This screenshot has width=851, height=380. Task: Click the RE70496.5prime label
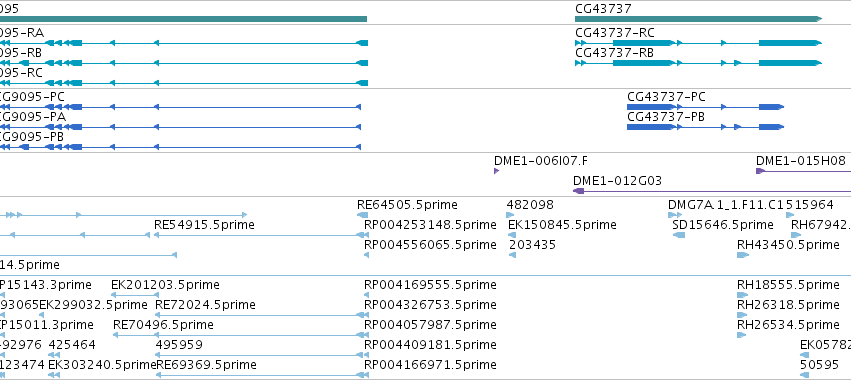pos(163,325)
